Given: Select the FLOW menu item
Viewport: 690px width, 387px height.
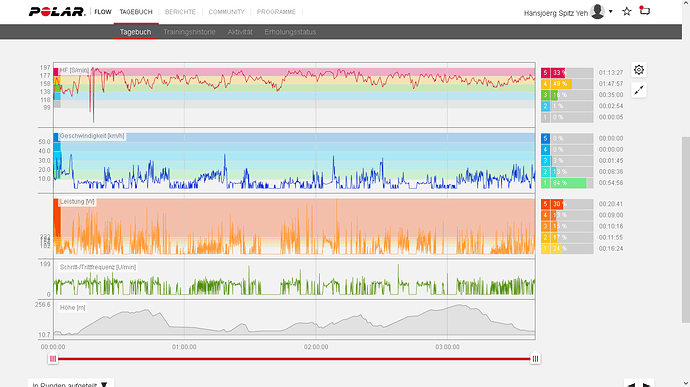Looking at the screenshot, I should 103,12.
